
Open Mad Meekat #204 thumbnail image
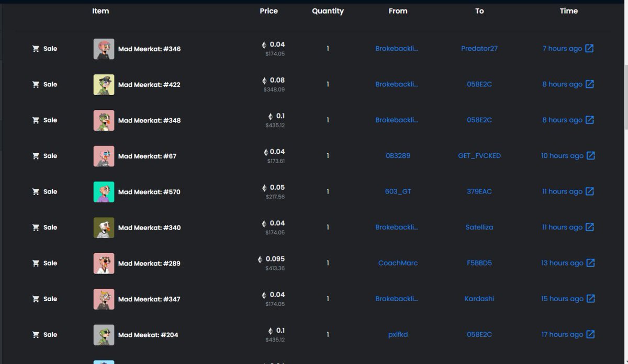pyautogui.click(x=104, y=334)
